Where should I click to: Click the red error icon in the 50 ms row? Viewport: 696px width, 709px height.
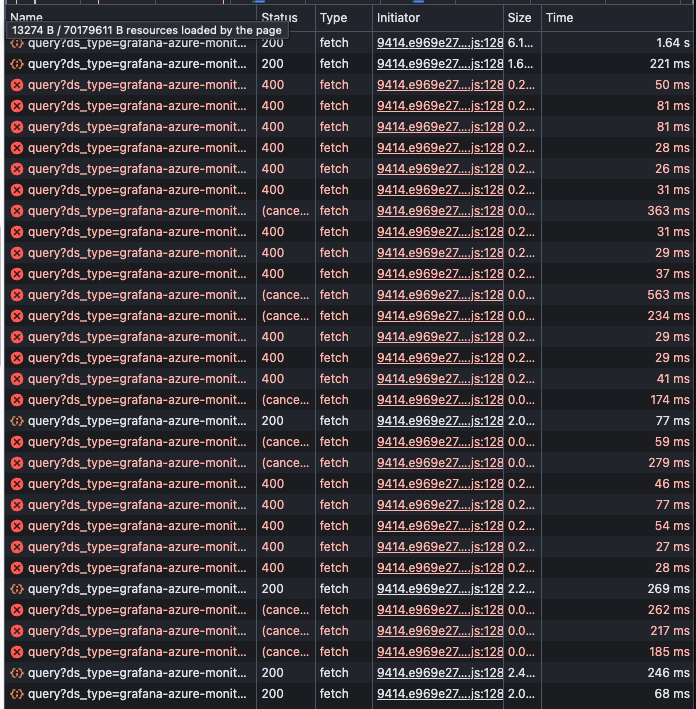click(17, 85)
